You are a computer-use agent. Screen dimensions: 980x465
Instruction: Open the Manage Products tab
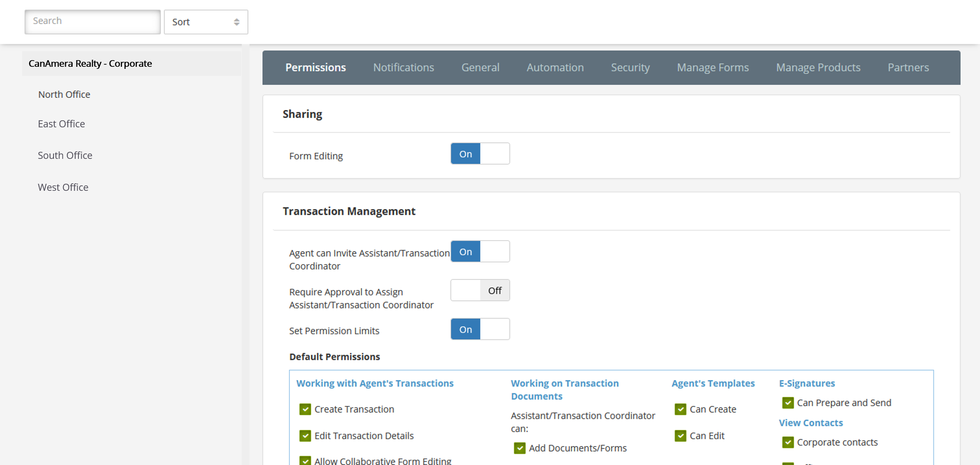(818, 67)
